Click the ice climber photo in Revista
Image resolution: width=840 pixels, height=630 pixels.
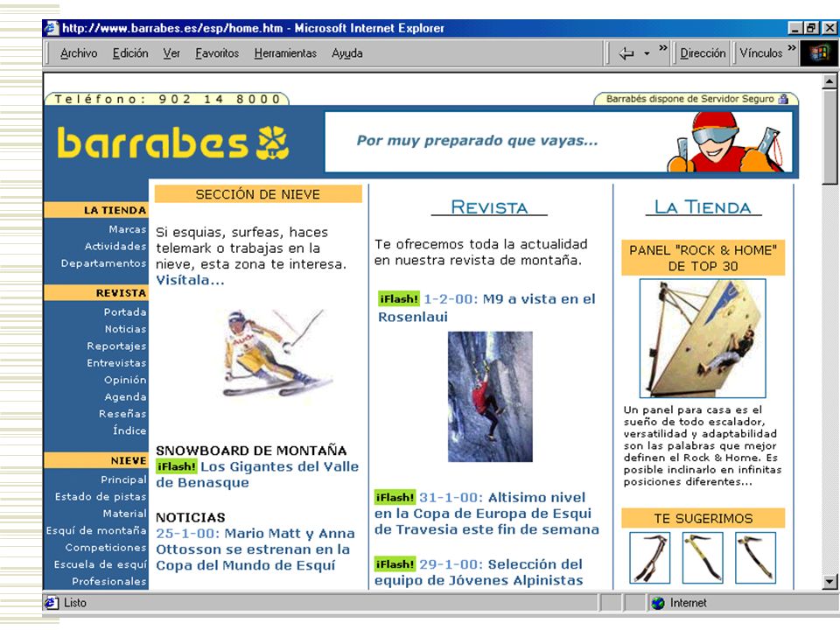490,396
